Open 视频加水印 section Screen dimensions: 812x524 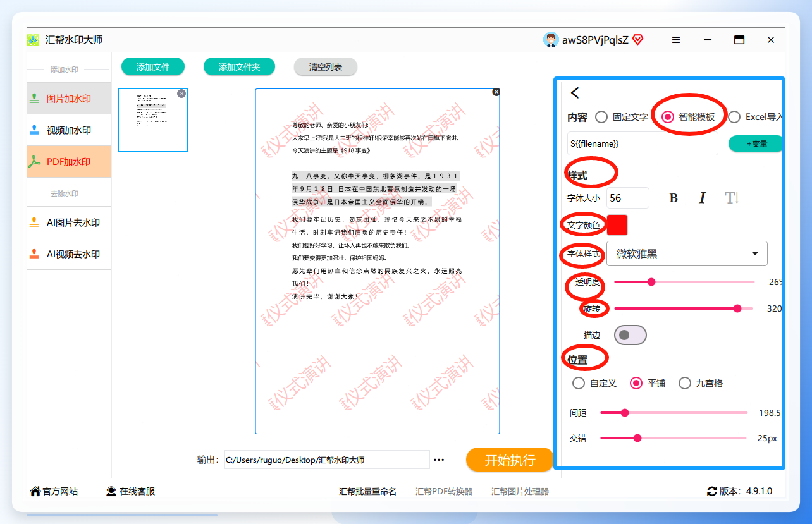click(68, 130)
